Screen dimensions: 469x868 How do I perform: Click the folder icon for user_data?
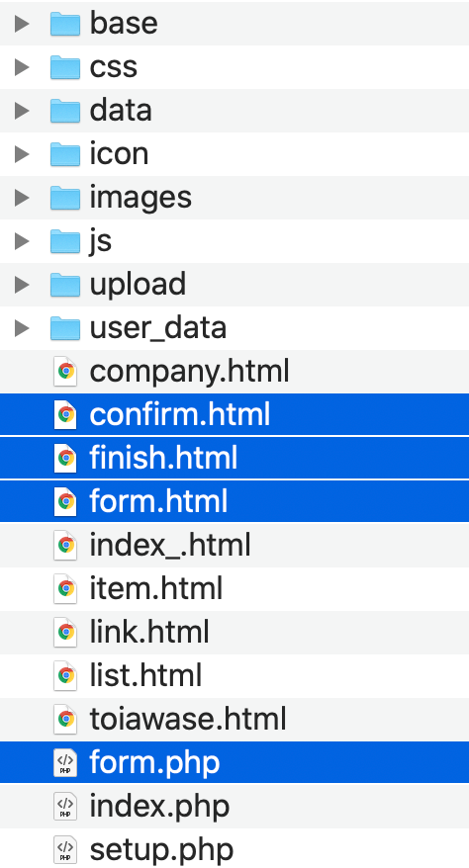pos(65,327)
